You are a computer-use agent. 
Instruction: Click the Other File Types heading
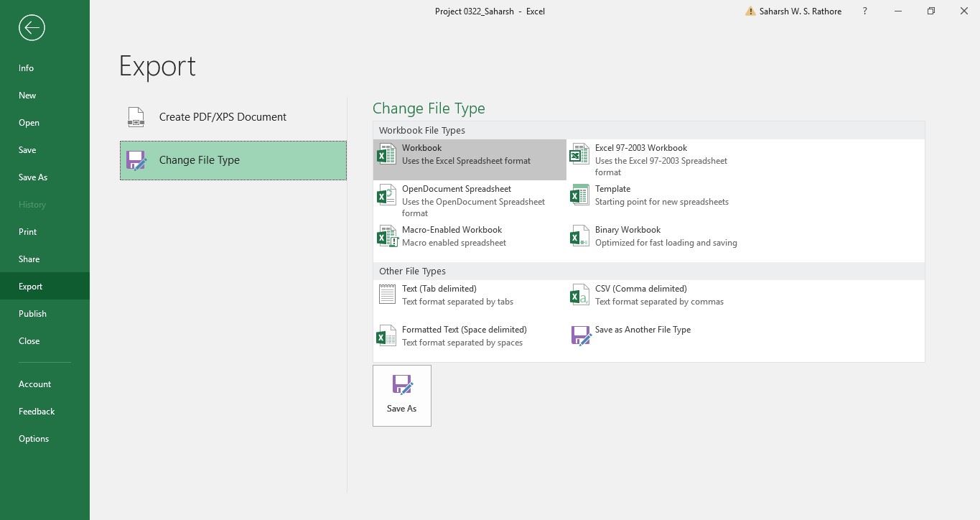click(x=412, y=271)
